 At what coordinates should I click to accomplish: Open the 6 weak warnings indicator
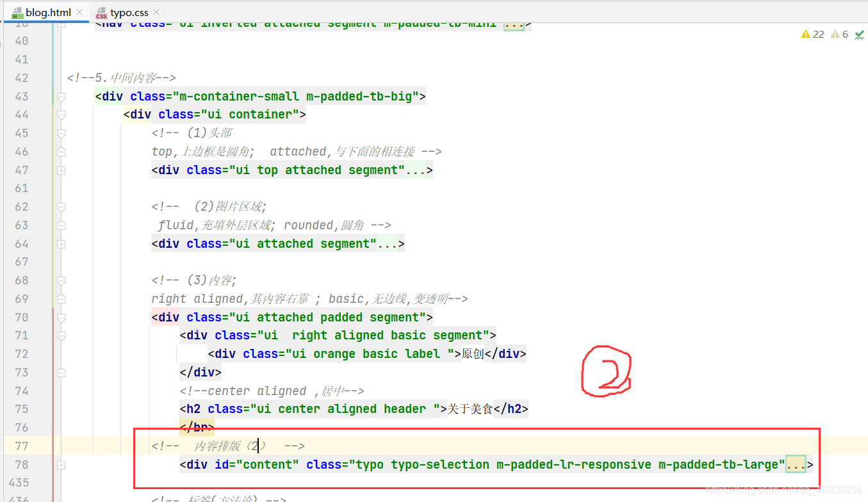coord(839,35)
